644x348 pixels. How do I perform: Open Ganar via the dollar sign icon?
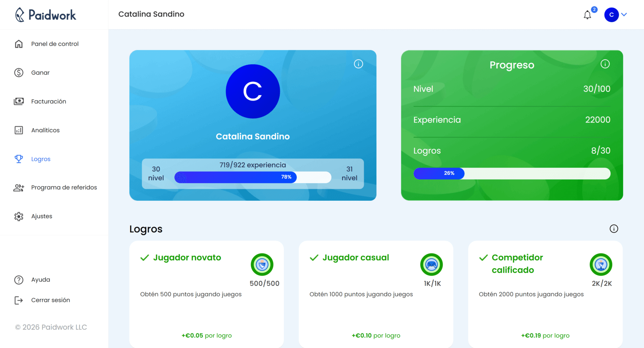click(19, 72)
